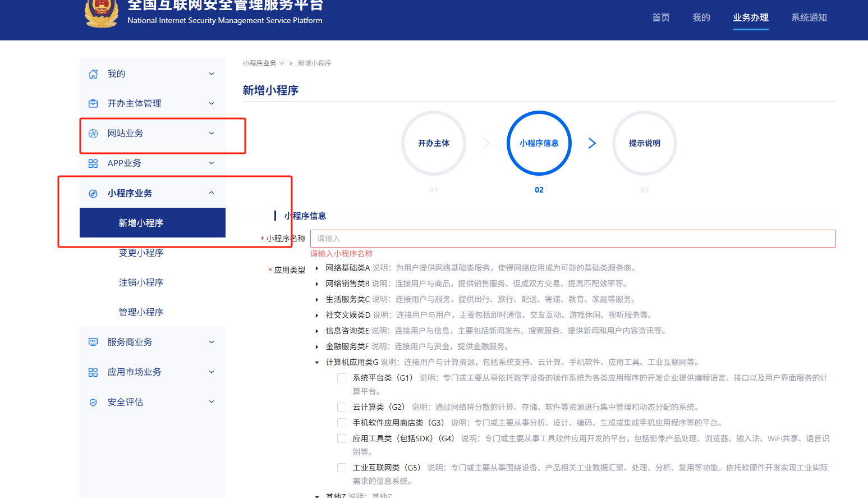Click step circle 提示说明
Image resolution: width=868 pixels, height=498 pixels.
(x=645, y=143)
